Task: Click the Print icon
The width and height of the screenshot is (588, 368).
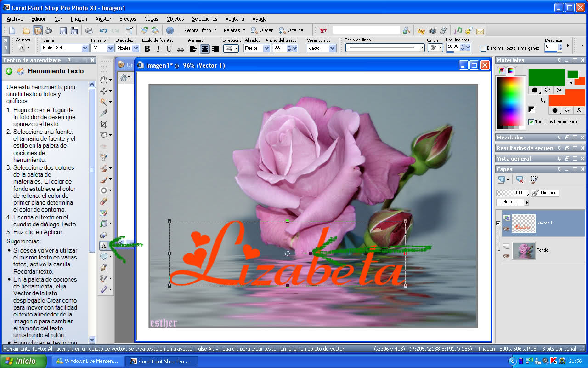Action: click(x=89, y=30)
